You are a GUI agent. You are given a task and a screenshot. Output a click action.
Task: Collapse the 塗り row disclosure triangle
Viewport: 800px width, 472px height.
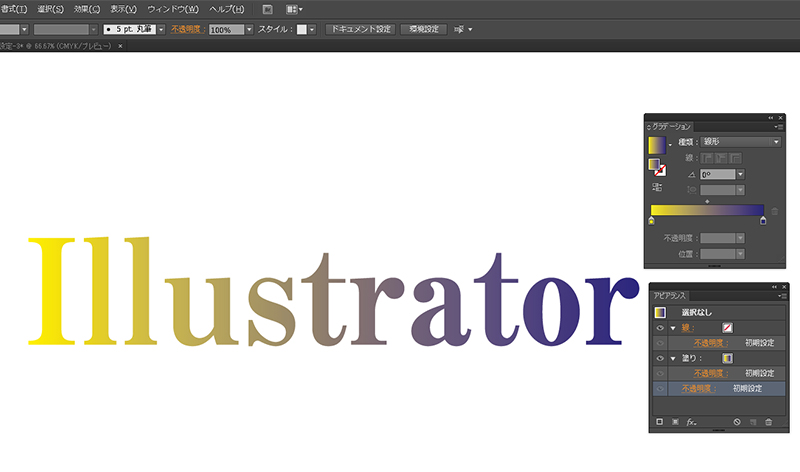point(673,359)
